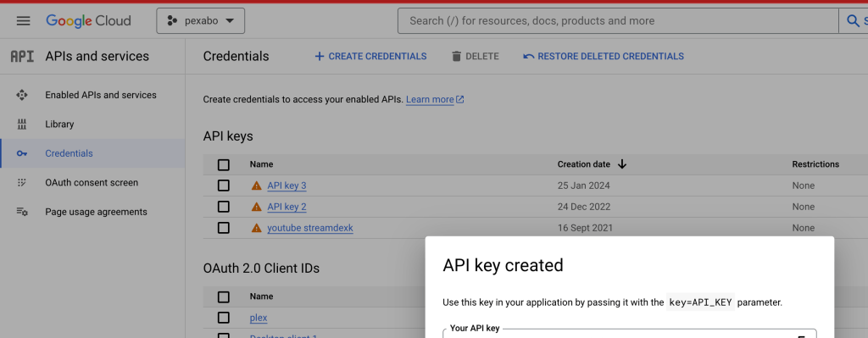Toggle the select-all checkbox for API keys

[224, 165]
